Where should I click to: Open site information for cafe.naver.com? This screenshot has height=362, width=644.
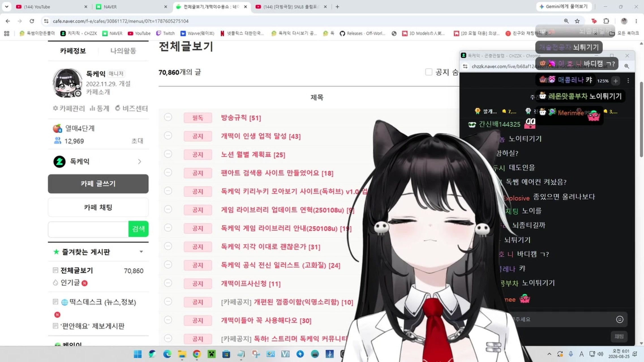(46, 21)
